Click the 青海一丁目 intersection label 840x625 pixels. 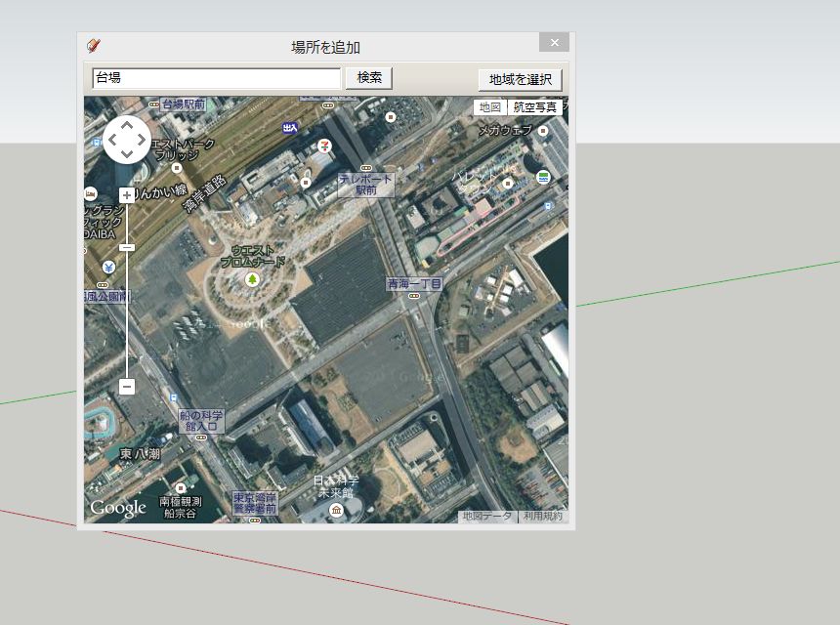coord(415,284)
